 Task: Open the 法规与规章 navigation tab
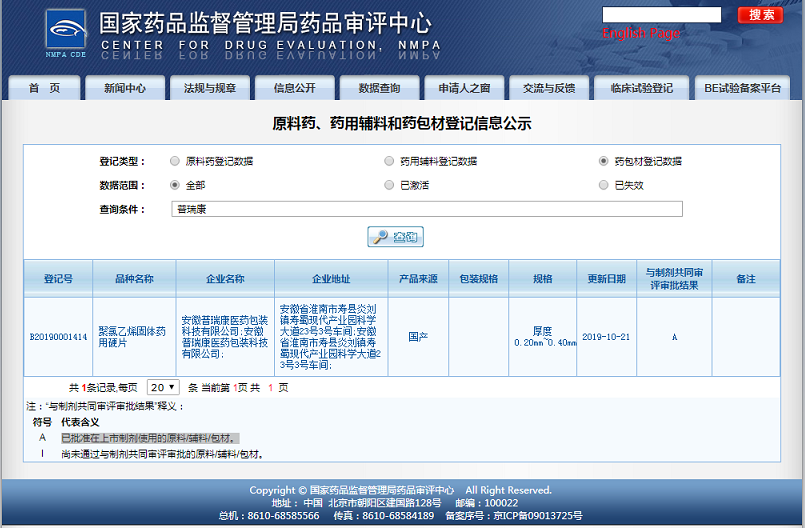click(x=209, y=88)
